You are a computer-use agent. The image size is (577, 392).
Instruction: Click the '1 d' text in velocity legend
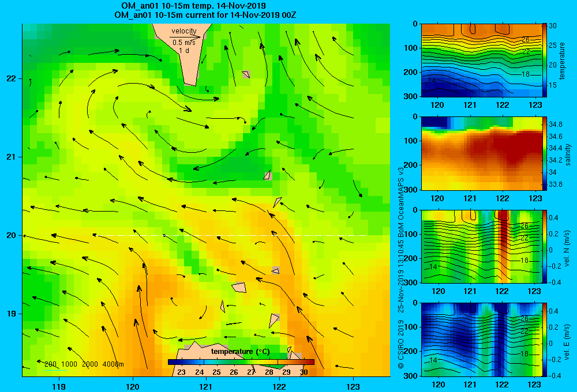click(x=184, y=50)
